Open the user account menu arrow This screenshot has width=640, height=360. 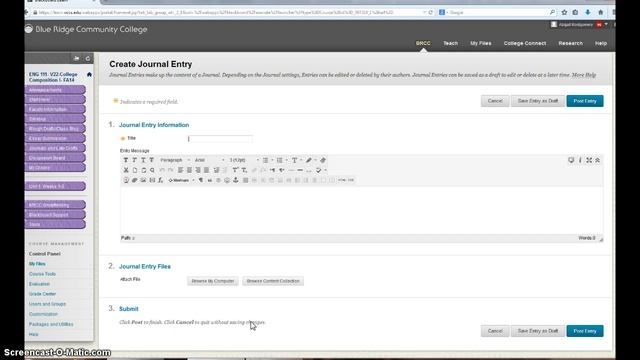click(606, 24)
